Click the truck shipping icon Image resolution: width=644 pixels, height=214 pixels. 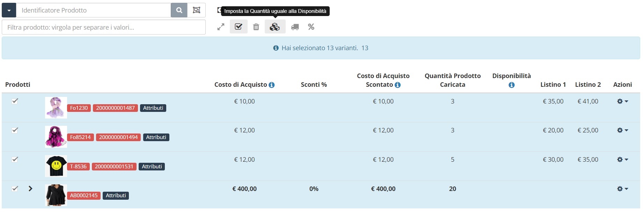[295, 27]
